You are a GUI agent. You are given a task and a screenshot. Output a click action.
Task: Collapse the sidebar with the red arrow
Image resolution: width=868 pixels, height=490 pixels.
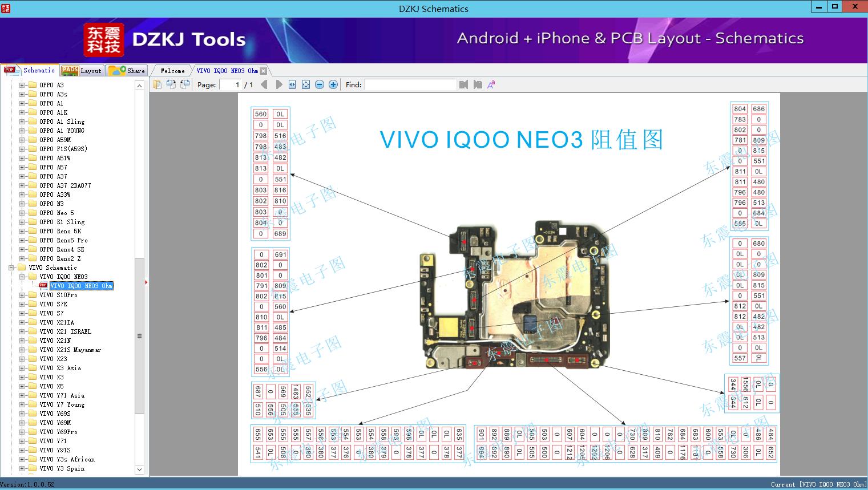point(146,282)
